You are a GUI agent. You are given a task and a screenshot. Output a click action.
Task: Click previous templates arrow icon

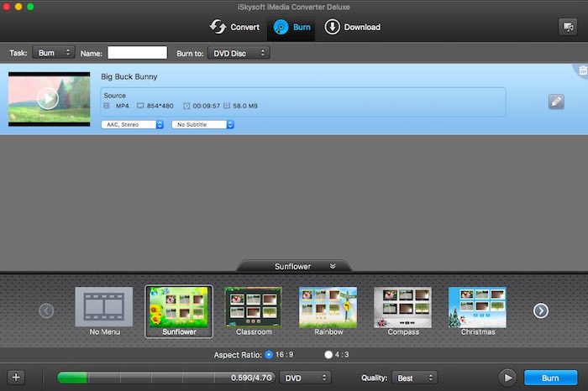point(46,310)
